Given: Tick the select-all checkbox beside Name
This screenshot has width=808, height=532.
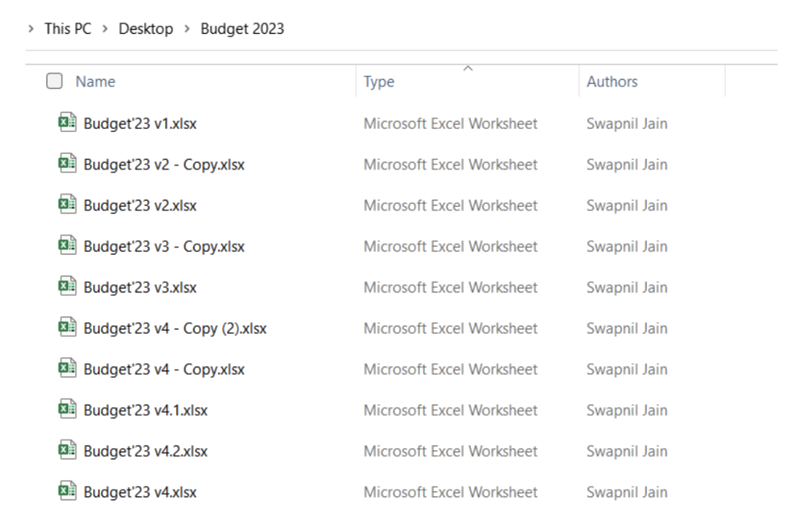Looking at the screenshot, I should (x=55, y=81).
